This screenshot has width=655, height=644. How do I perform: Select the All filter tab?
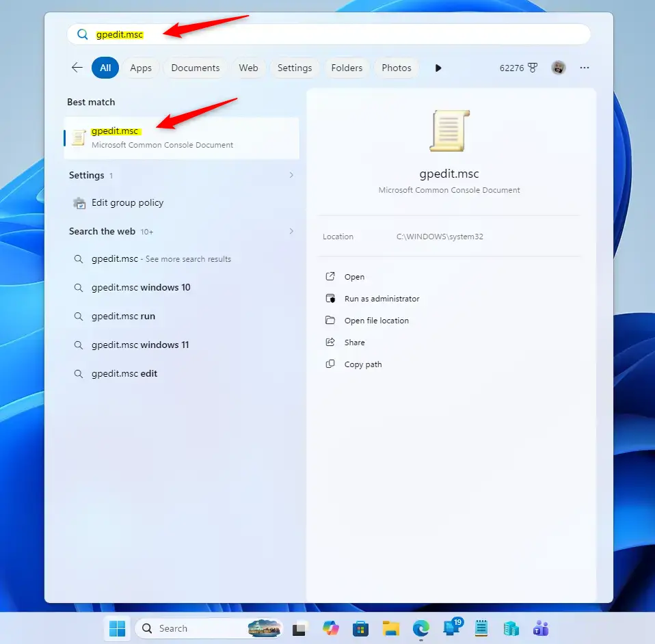tap(105, 68)
